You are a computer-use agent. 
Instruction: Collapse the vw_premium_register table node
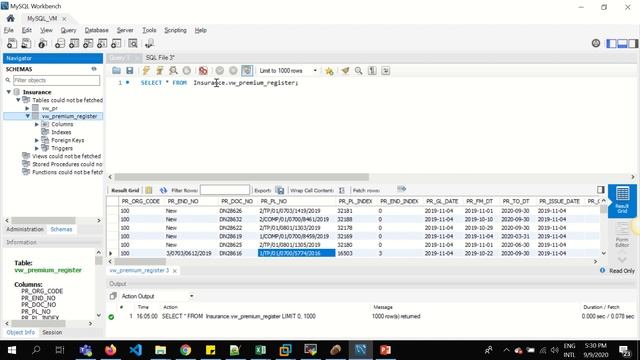pos(27,116)
